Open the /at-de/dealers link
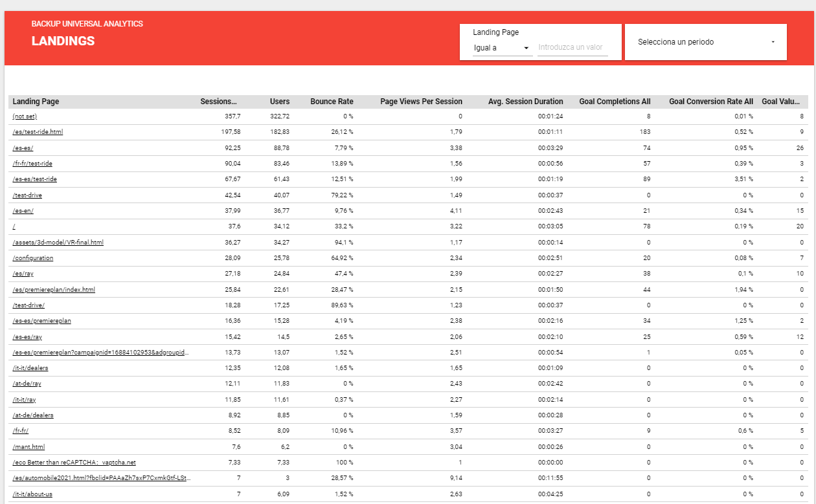 33,415
